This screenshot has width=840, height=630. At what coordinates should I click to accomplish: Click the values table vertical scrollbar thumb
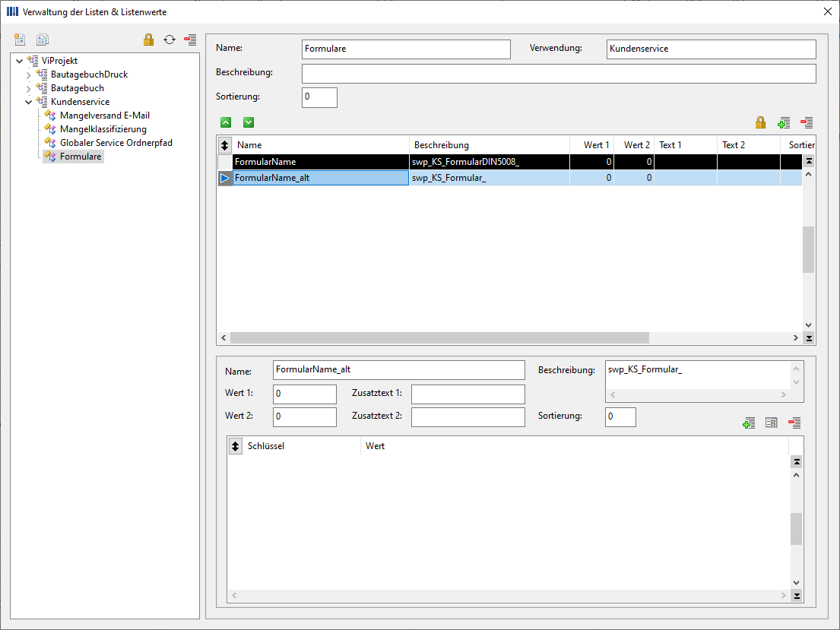809,249
